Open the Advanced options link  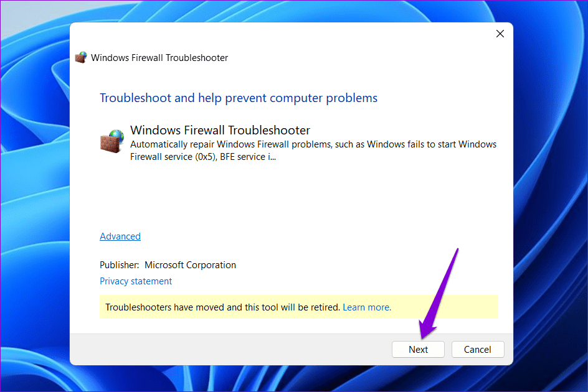pos(120,236)
